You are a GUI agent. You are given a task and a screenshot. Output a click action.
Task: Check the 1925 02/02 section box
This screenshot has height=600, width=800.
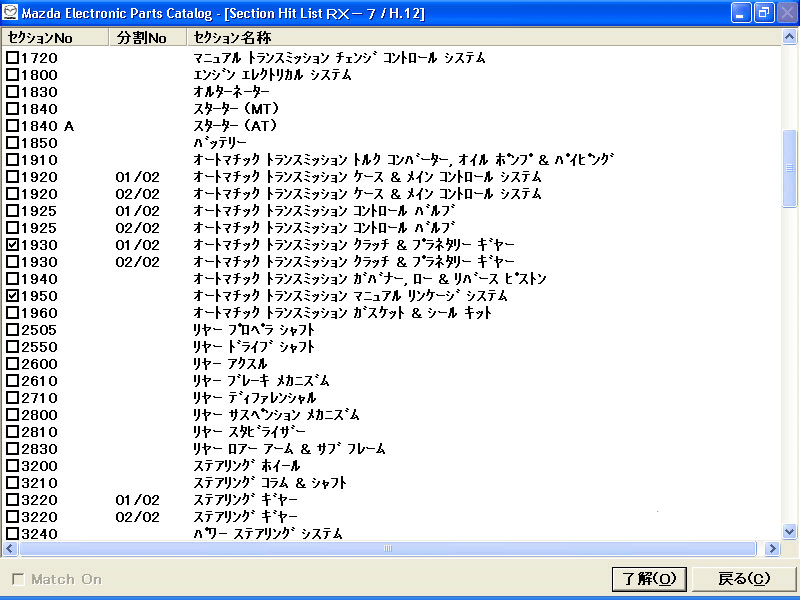pos(12,228)
